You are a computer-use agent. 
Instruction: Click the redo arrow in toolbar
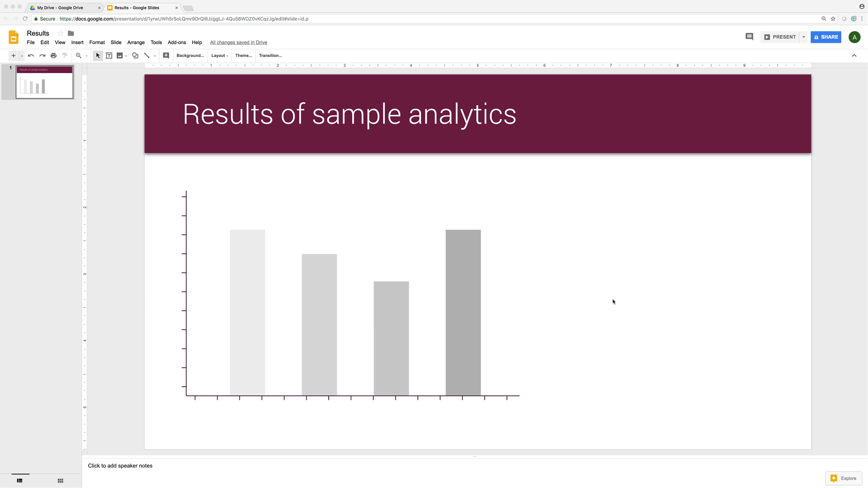tap(42, 56)
